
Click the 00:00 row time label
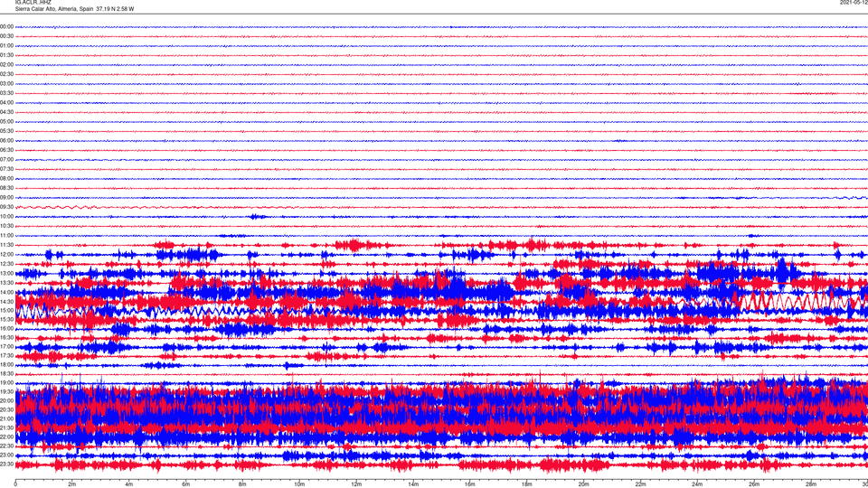point(6,27)
